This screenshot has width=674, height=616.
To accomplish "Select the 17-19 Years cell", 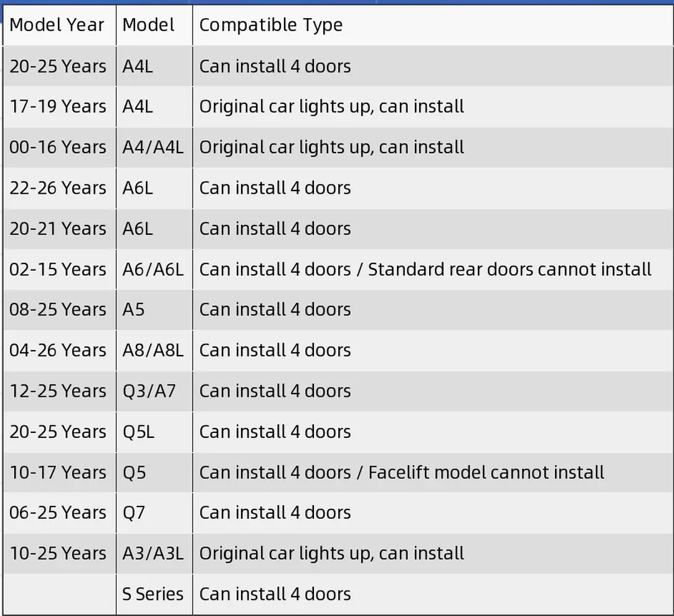I will (58, 107).
